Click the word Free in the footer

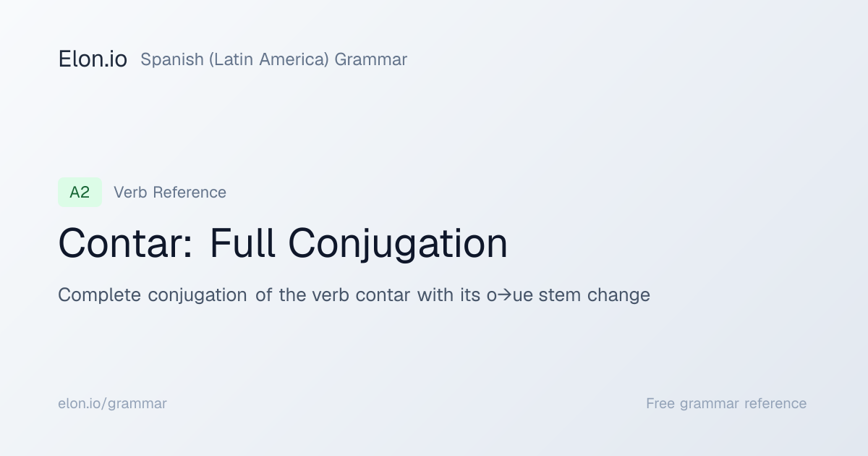(660, 403)
